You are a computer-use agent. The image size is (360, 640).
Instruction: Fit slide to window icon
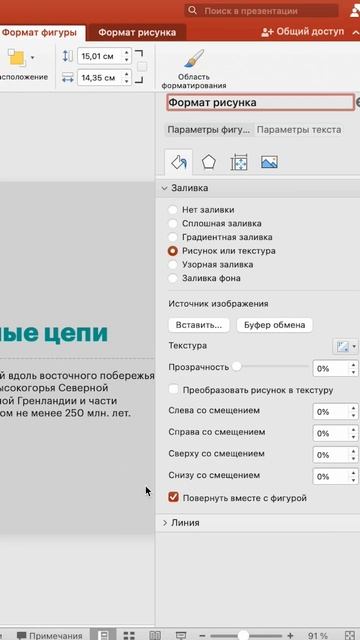(349, 636)
